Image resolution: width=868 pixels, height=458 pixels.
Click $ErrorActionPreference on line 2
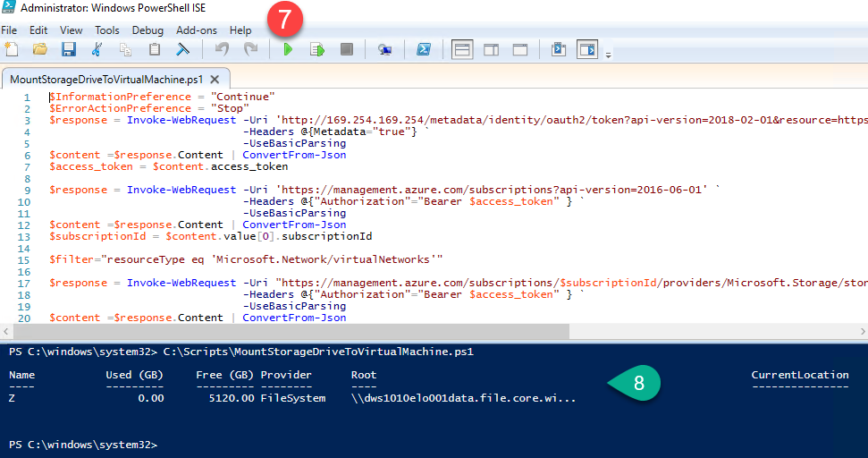(120, 108)
